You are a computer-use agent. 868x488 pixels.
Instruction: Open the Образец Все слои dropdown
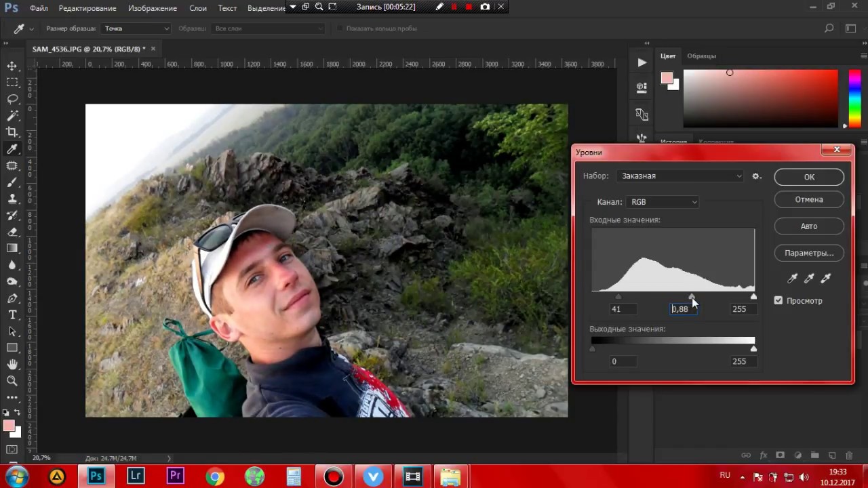click(269, 28)
